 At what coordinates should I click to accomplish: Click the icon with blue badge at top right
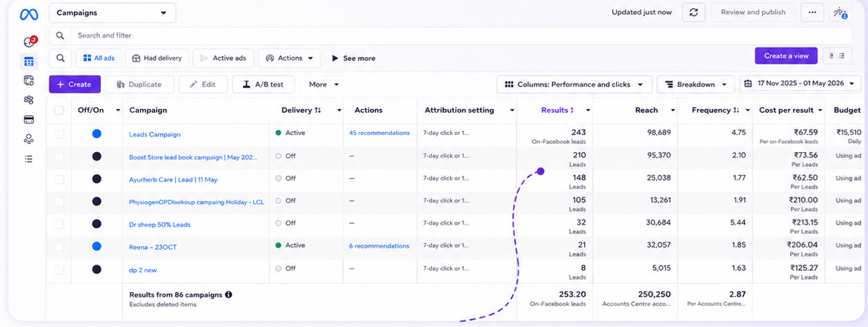pyautogui.click(x=841, y=12)
